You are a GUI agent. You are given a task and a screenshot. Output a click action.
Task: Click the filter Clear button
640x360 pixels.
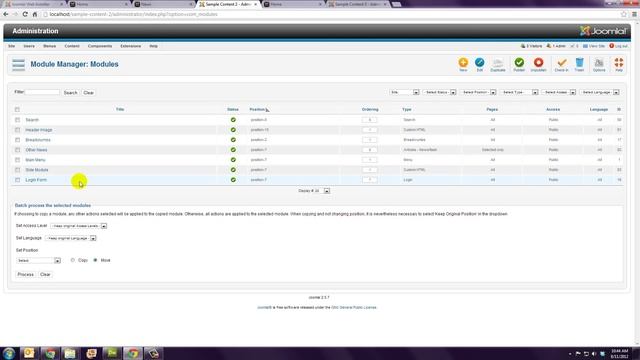point(89,93)
